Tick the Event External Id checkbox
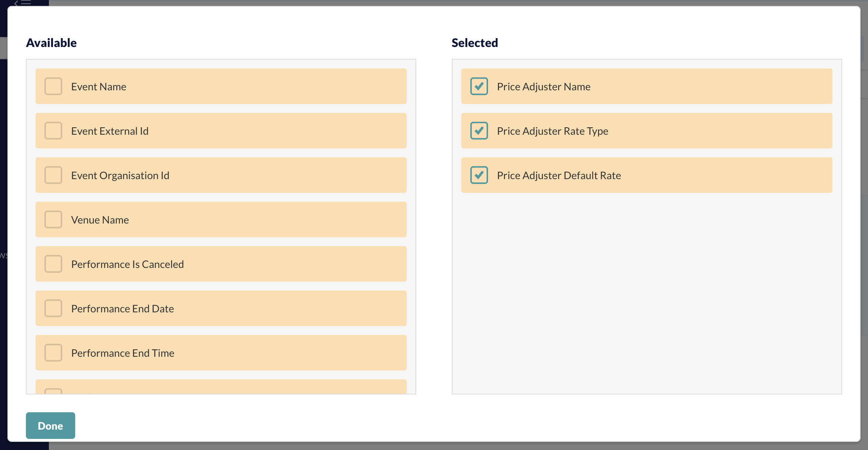 pyautogui.click(x=53, y=131)
